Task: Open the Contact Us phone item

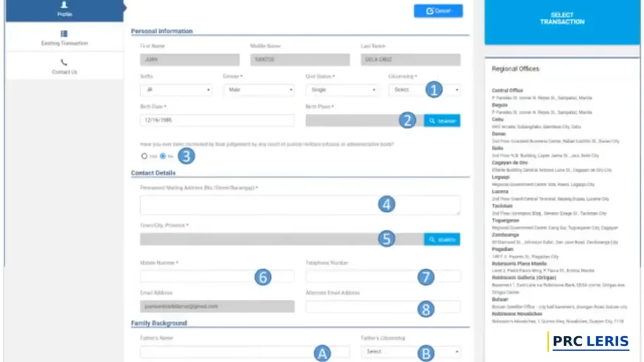Action: 65,67
